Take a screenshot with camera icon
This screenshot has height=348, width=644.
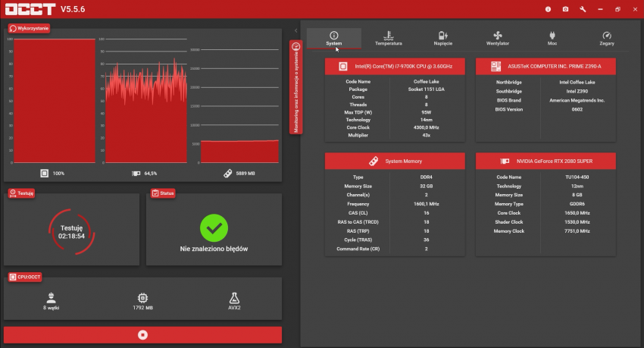coord(565,9)
